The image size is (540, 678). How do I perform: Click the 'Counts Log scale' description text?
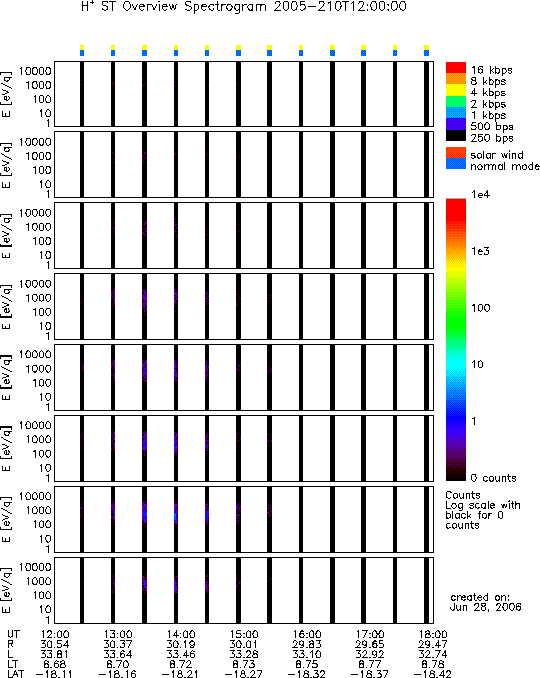coord(483,510)
